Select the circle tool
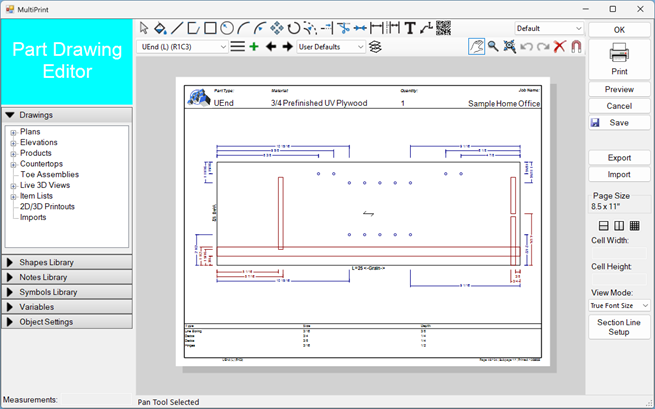This screenshot has width=655, height=409. (x=227, y=28)
